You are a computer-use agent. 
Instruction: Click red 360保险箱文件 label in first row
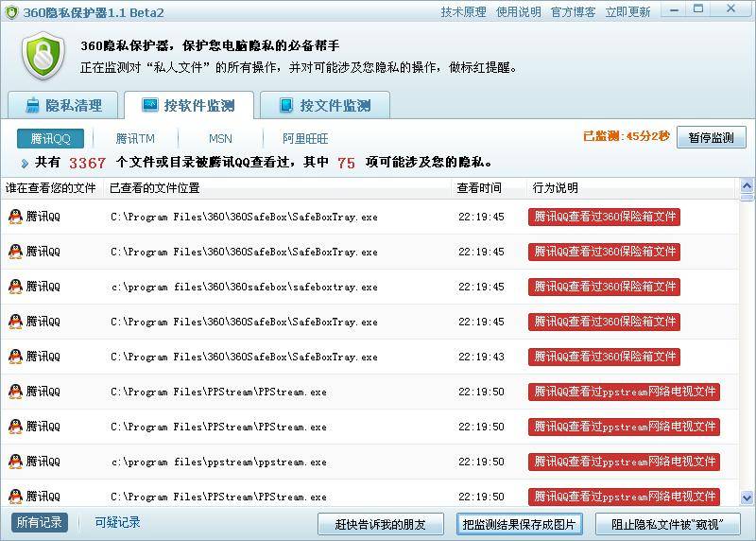[x=604, y=217]
